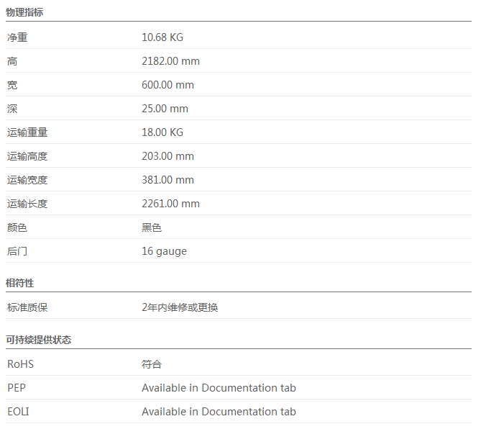Open PEP's Available in Documentation tab text

click(x=219, y=388)
